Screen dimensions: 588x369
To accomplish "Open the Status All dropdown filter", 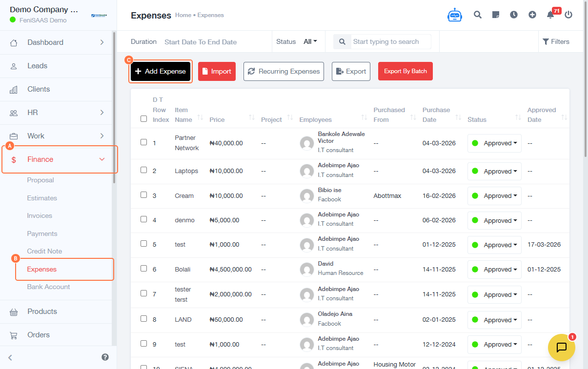I will coord(310,41).
